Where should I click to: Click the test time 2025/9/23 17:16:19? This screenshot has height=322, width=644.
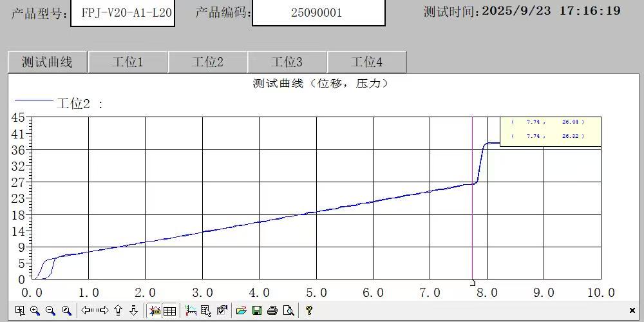[x=551, y=11]
